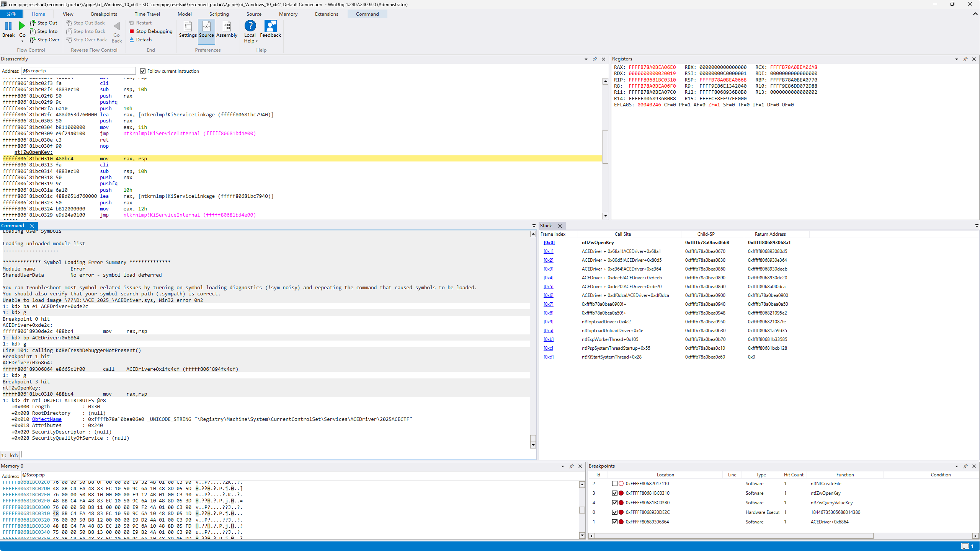This screenshot has width=980, height=551.
Task: Click the Step Over Back icon
Action: (69, 40)
